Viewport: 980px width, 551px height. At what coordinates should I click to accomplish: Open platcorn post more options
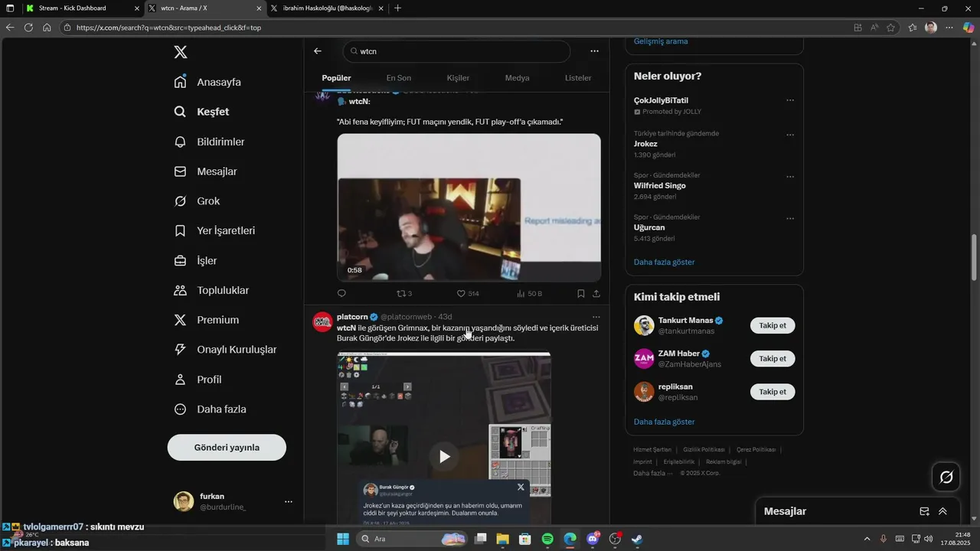coord(596,317)
